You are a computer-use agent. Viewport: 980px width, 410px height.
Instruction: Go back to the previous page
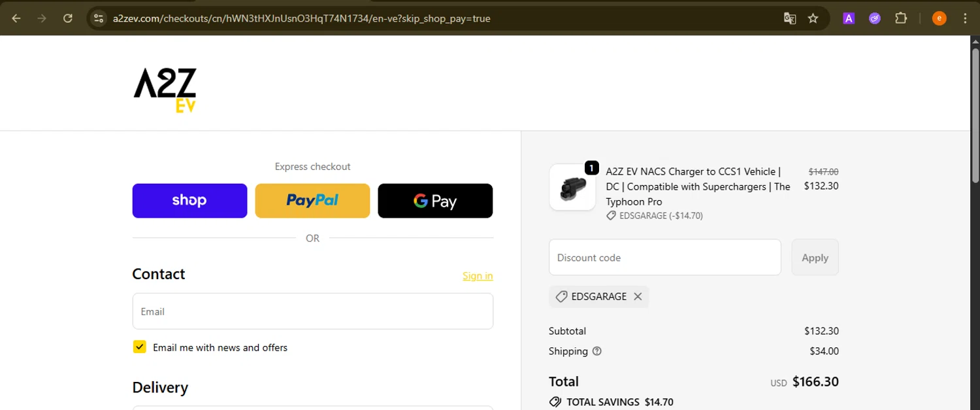tap(16, 18)
